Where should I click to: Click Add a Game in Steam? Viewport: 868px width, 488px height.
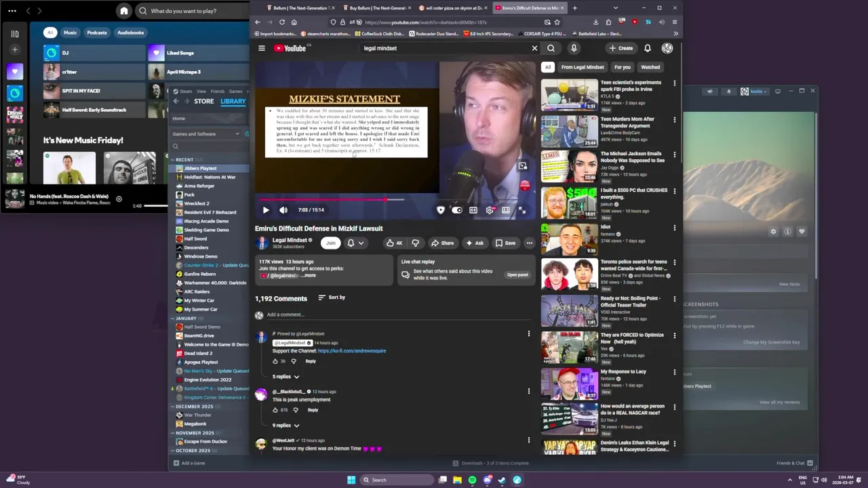[x=189, y=463]
